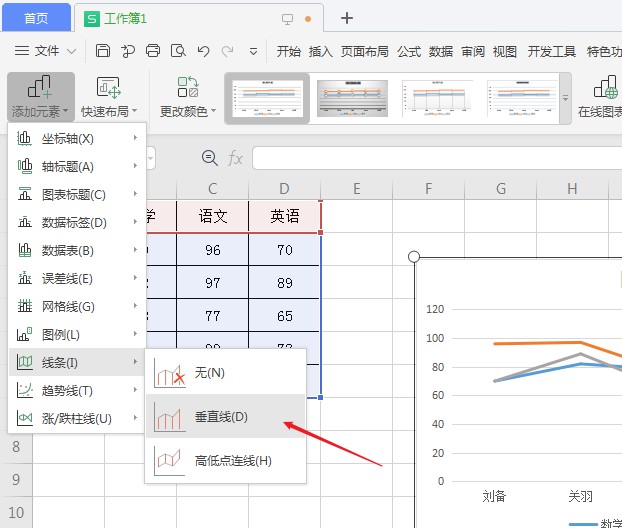Click the Save icon in the quick toolbar
This screenshot has width=622, height=528.
click(103, 51)
